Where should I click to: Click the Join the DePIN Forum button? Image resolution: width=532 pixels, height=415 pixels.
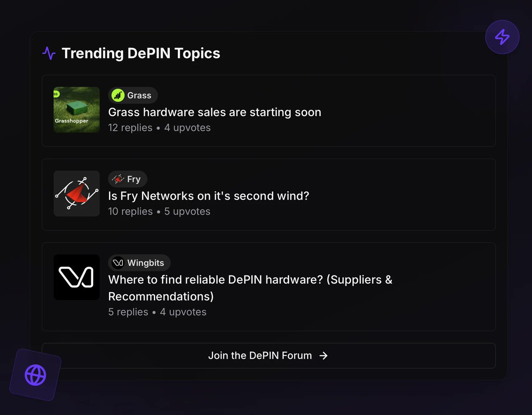(x=269, y=356)
